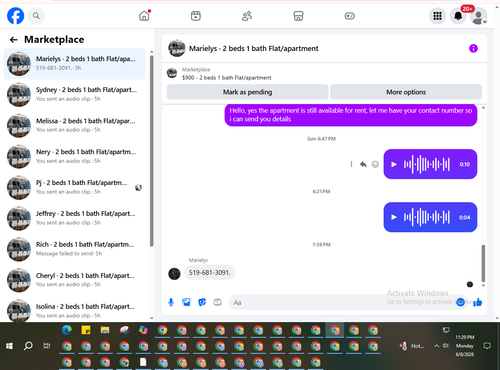
Task: Open conversation info purple icon
Action: 473,48
